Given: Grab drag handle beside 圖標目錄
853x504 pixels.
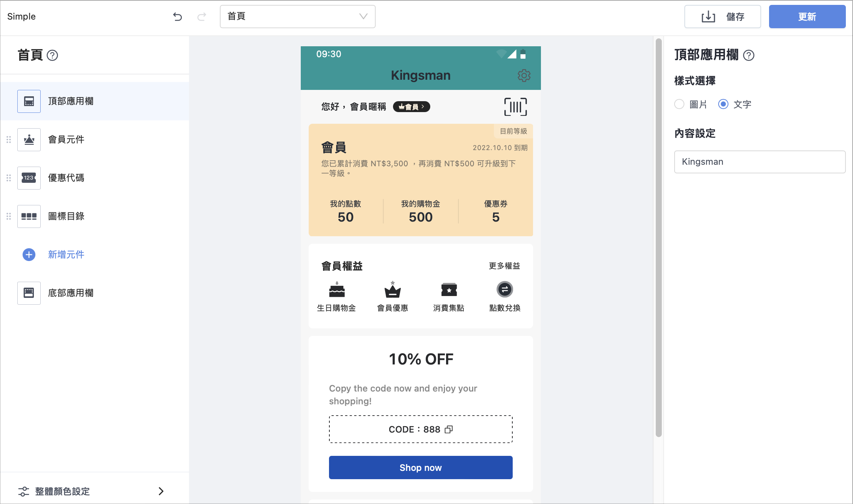Looking at the screenshot, I should click(9, 216).
